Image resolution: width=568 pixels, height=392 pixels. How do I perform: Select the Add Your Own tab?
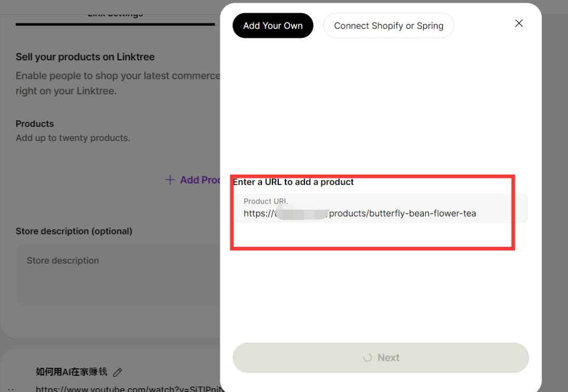point(273,26)
